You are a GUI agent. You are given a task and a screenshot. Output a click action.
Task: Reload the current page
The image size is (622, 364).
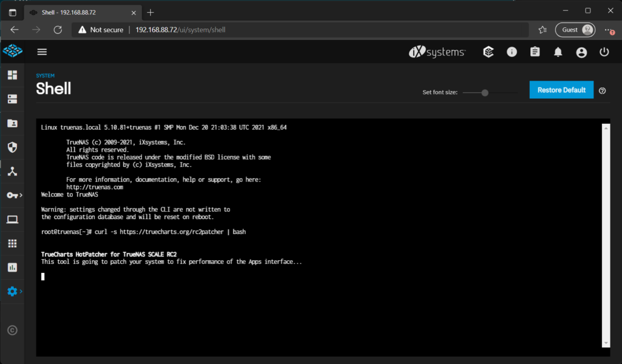pos(58,30)
